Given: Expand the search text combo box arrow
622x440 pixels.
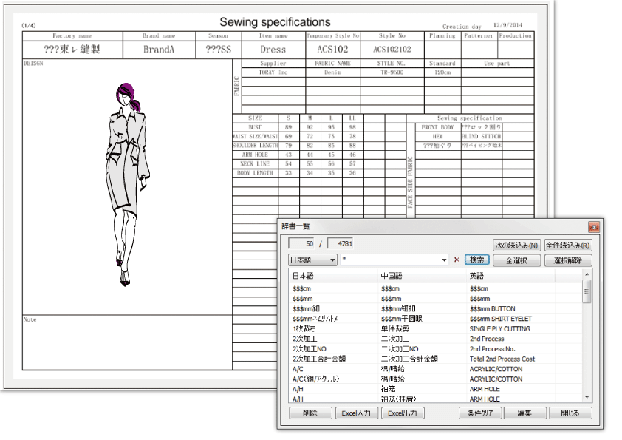Looking at the screenshot, I should click(x=445, y=260).
